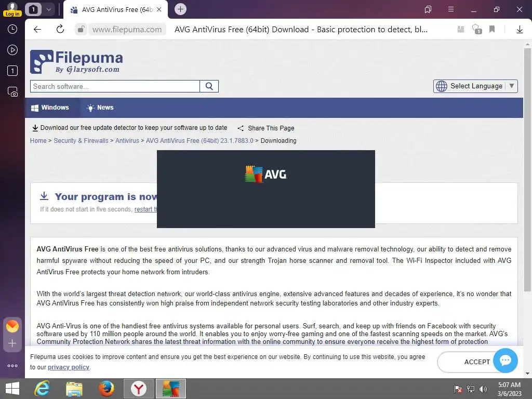Screen dimensions: 532x399
Task: Open AVG AntiVirus Free (64bit) 23.1.7883.0 breadcrumb
Action: 199,140
